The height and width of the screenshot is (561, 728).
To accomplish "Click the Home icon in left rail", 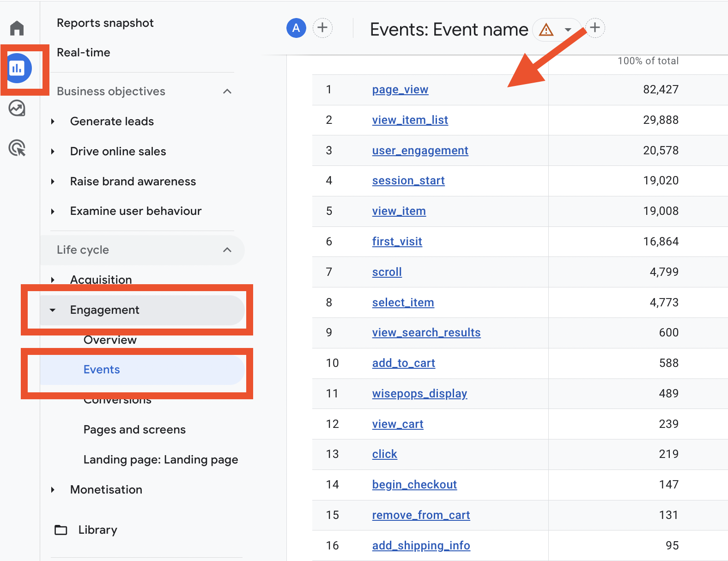I will 17,28.
